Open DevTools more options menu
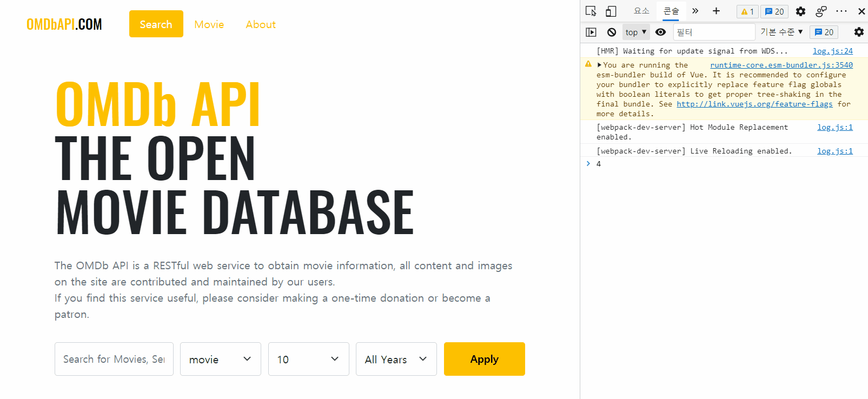 click(x=842, y=11)
